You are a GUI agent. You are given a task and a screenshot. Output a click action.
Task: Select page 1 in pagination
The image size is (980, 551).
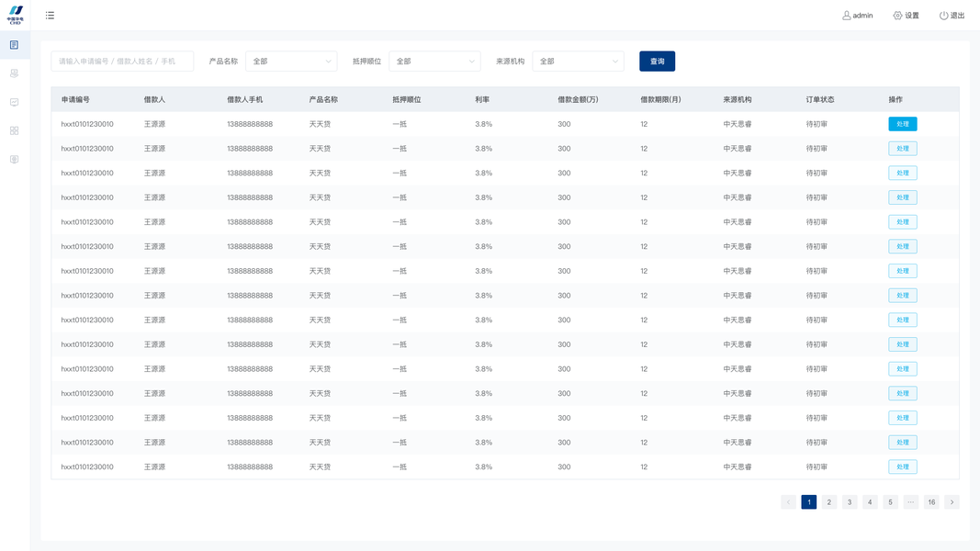(809, 501)
